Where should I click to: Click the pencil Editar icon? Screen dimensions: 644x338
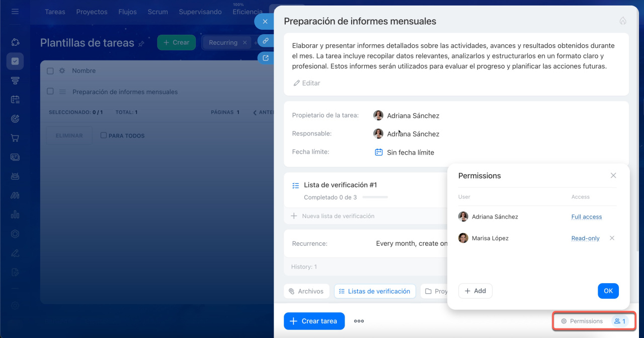pos(296,83)
